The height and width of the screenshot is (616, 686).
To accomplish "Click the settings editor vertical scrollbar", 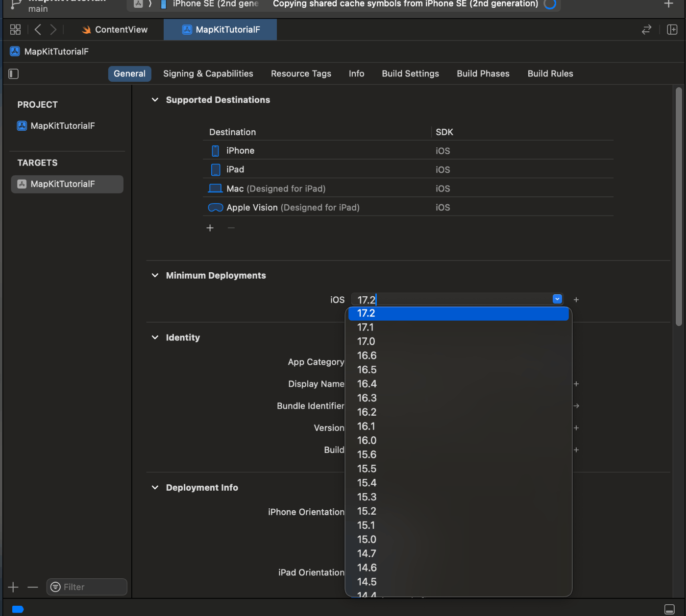I will (x=679, y=206).
